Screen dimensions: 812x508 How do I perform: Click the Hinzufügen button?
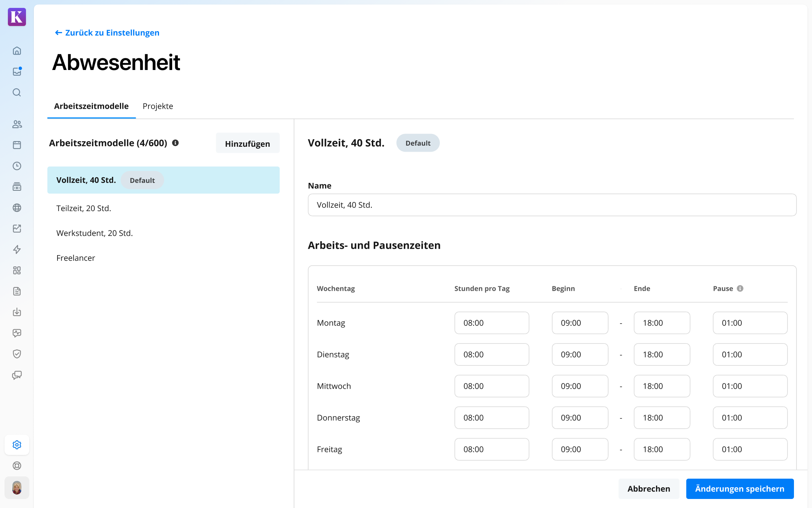[x=247, y=143]
